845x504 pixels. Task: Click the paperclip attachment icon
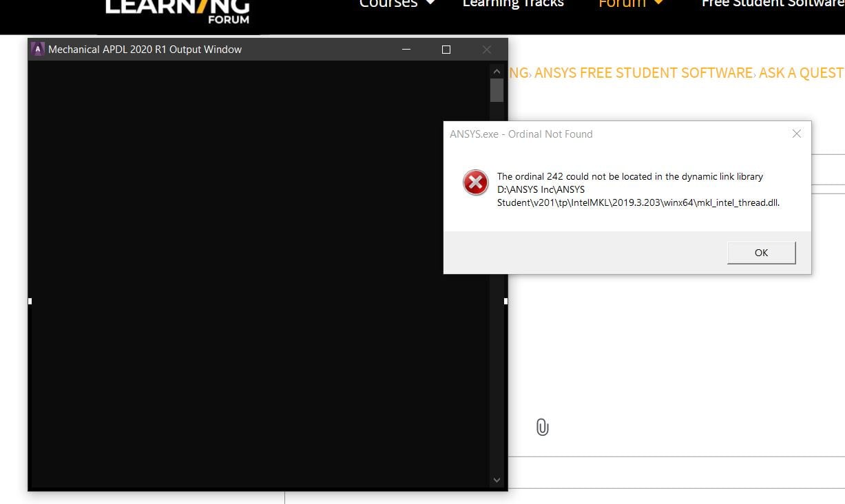(x=542, y=428)
